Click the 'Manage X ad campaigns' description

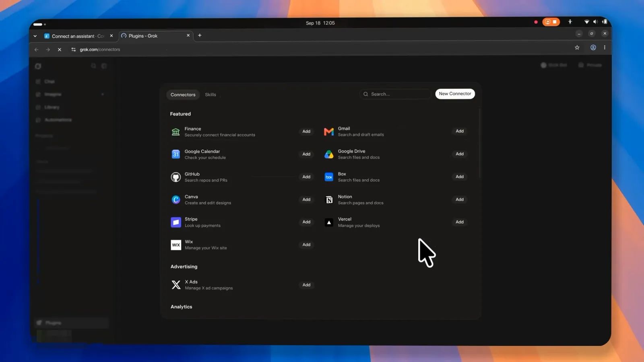[x=209, y=288]
